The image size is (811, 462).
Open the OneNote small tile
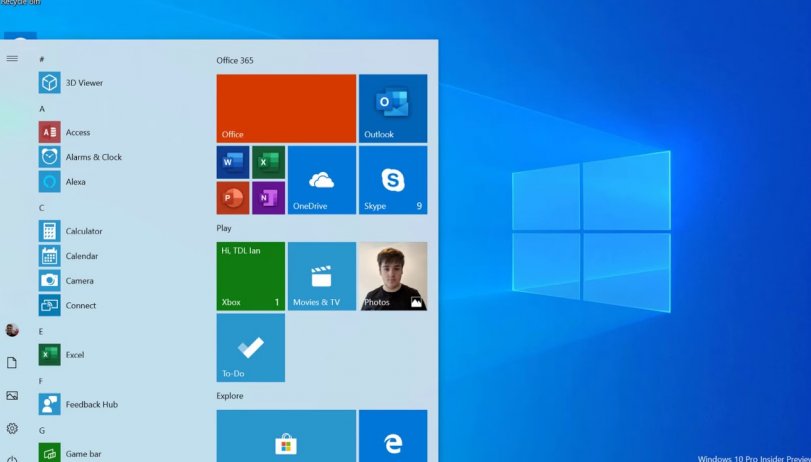click(x=268, y=198)
